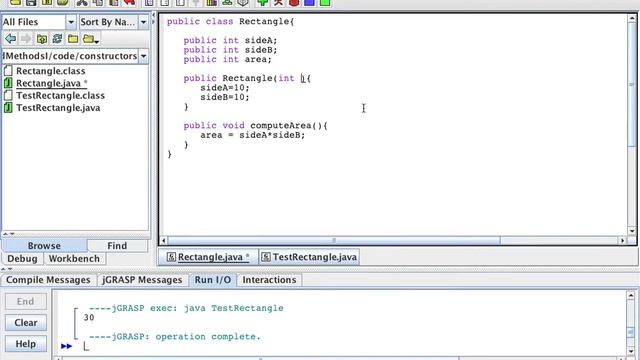The height and width of the screenshot is (360, 640).
Task: Click the Compile green plus toolbar icon
Action: pyautogui.click(x=262, y=2)
